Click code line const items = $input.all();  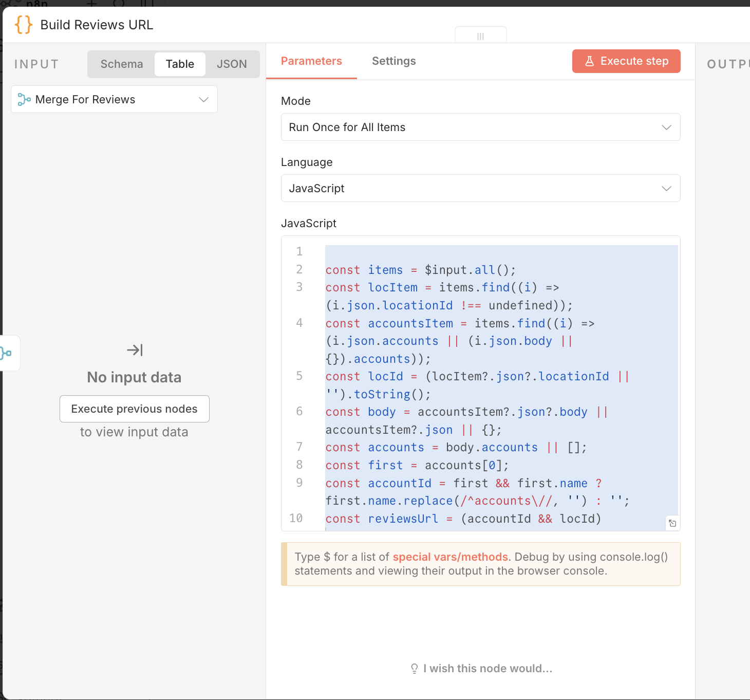420,270
